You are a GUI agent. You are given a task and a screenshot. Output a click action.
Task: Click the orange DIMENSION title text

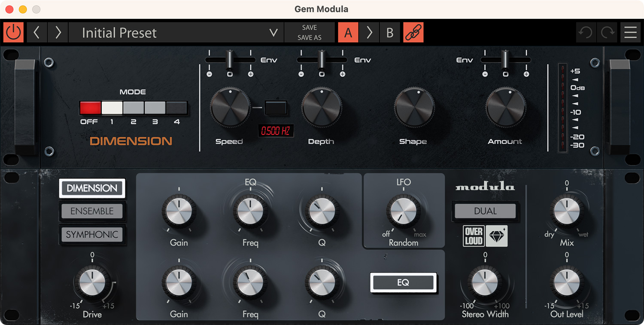pyautogui.click(x=131, y=141)
